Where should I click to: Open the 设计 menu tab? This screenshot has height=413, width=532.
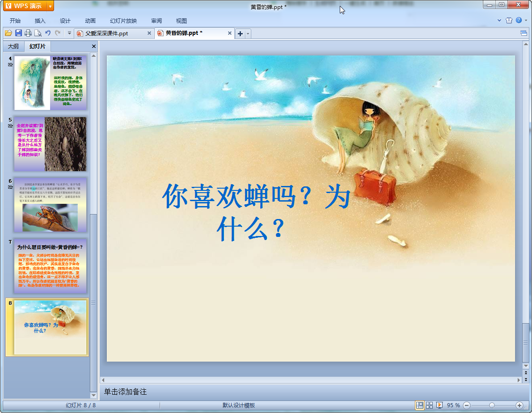tap(65, 21)
